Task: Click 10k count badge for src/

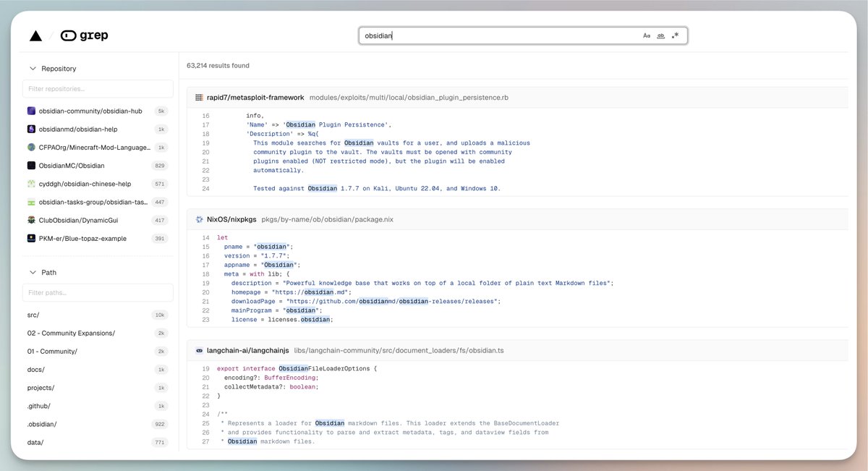Action: tap(160, 315)
